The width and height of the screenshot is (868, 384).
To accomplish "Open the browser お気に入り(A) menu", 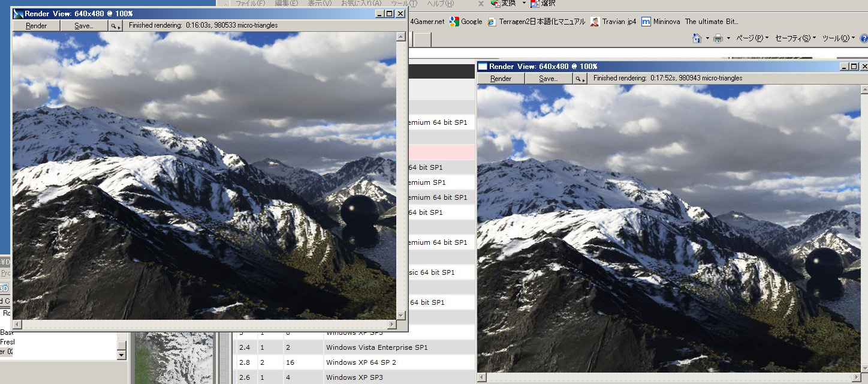I will pos(361,4).
